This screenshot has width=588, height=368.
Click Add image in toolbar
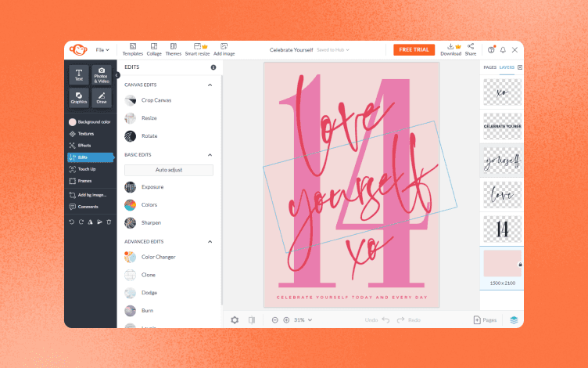pos(224,49)
